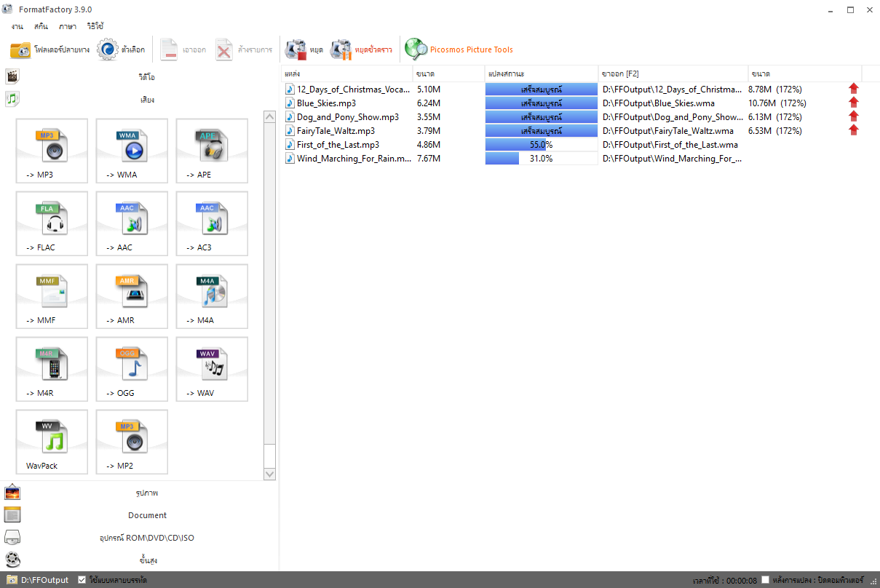Select First_of_the_Last.mp3 in the list
The width and height of the screenshot is (880, 588).
(x=332, y=145)
